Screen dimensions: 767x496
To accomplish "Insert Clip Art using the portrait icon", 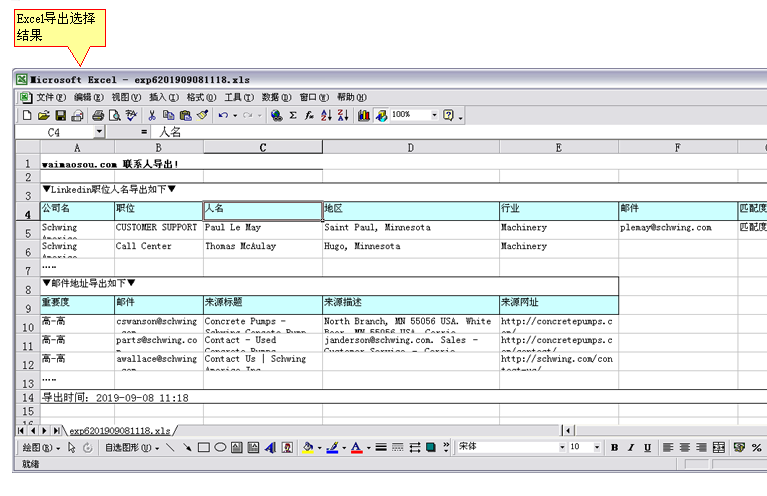I will click(x=287, y=448).
